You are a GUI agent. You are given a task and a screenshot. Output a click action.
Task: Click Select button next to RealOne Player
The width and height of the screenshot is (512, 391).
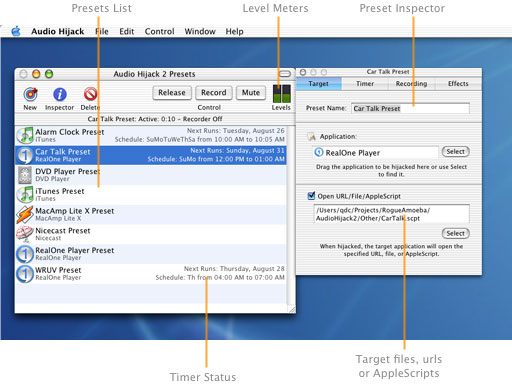pos(456,152)
